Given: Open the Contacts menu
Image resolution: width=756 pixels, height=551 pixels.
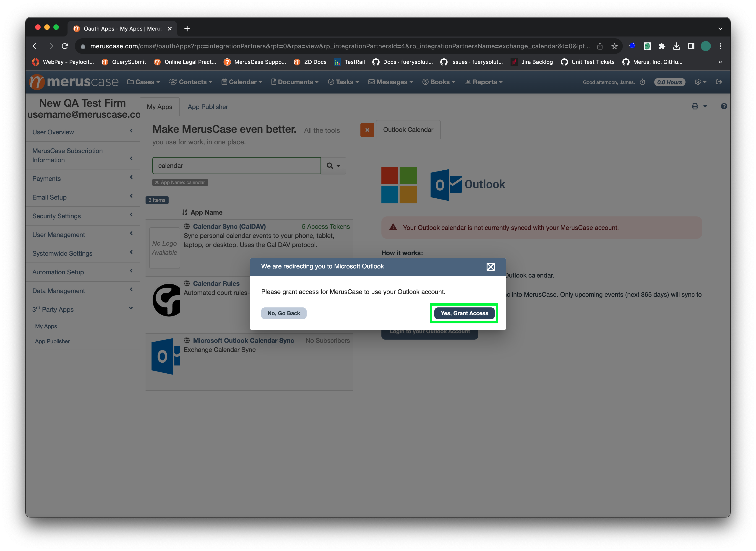Looking at the screenshot, I should coord(190,82).
